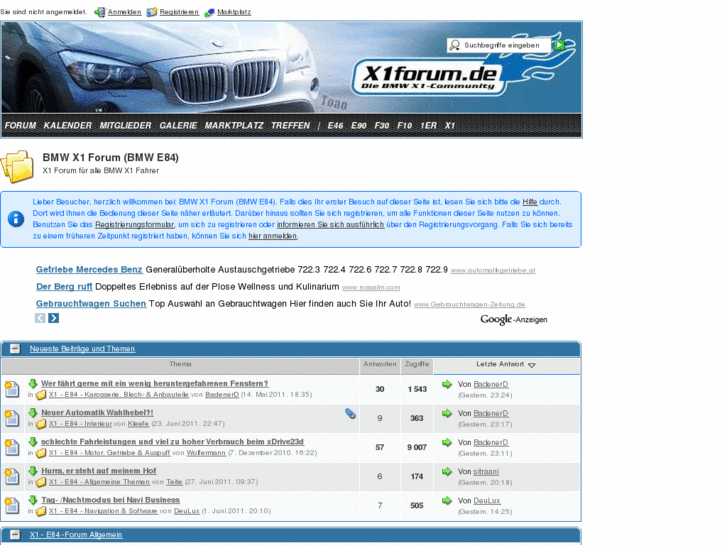Sort by Zugriffe column header
727x545 pixels.
417,364
